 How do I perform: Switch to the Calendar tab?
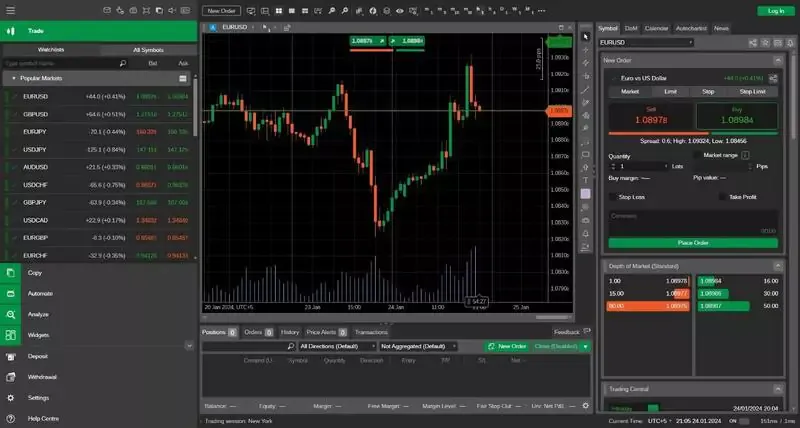click(656, 29)
